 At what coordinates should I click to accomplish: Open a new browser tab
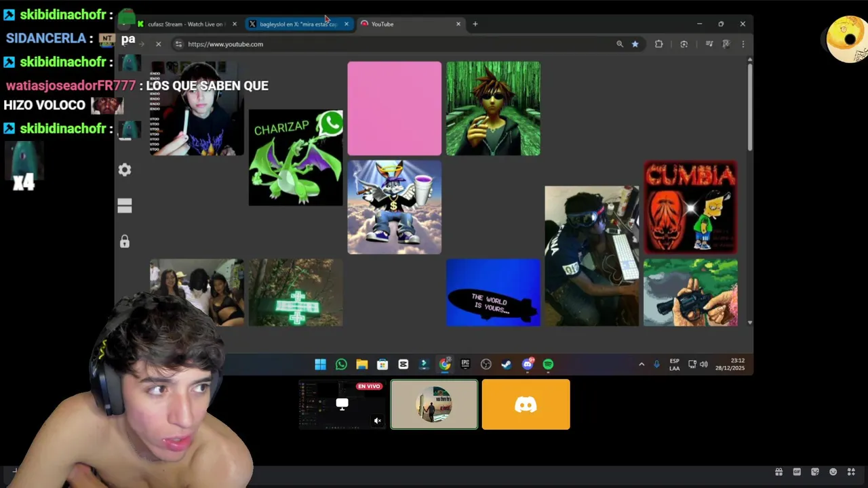pos(475,24)
